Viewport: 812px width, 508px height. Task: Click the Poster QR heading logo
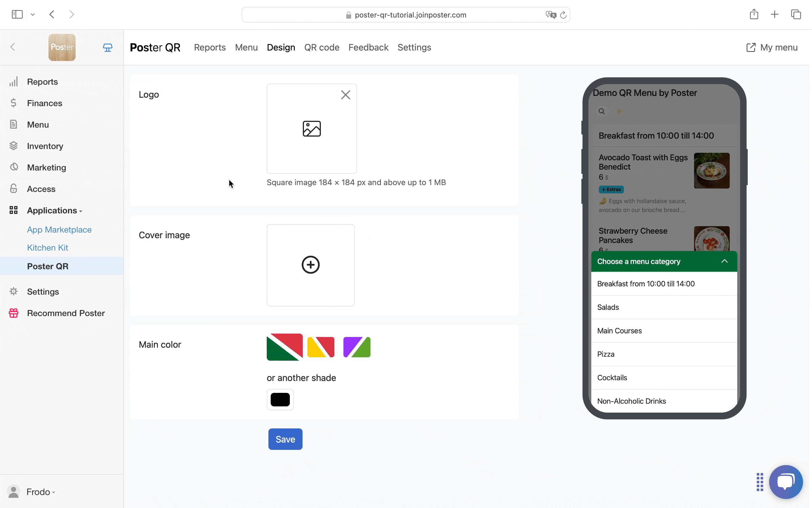[155, 47]
